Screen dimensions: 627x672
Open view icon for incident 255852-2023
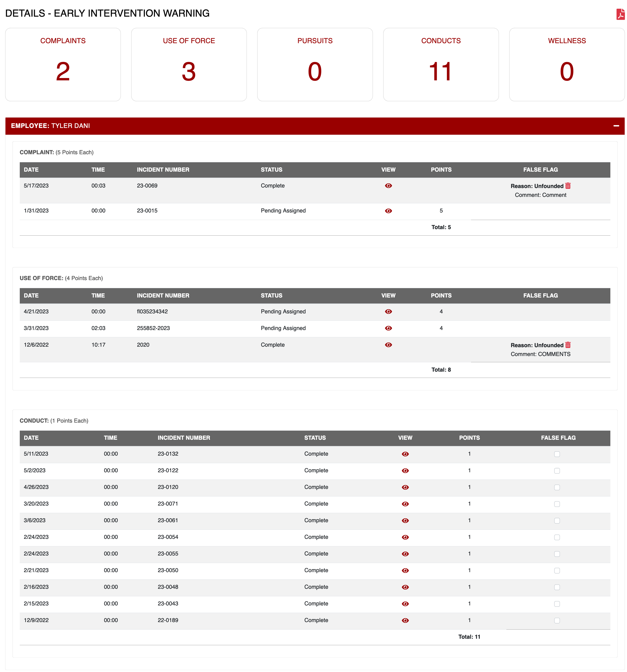click(388, 328)
